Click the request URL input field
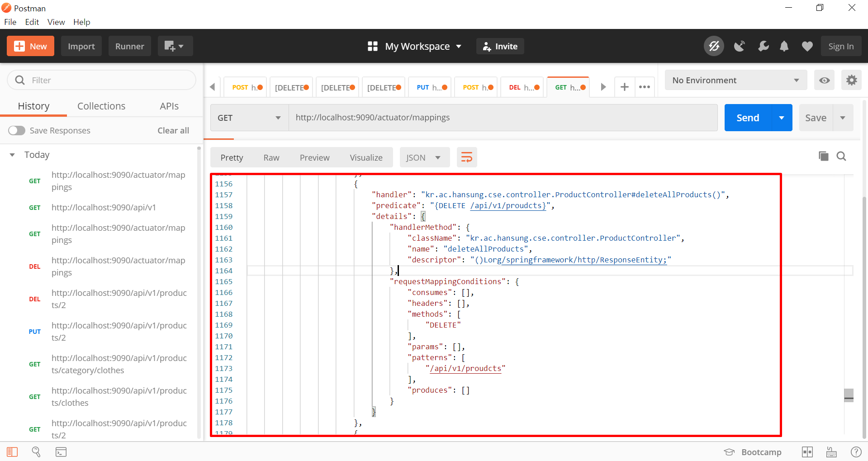The image size is (868, 461). (503, 118)
